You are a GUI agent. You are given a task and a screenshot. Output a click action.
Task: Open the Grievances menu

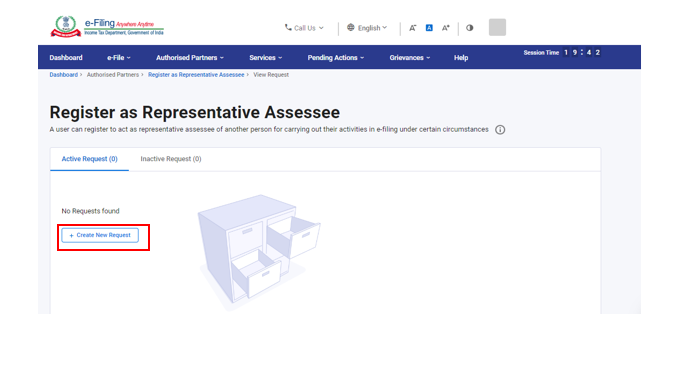(410, 58)
